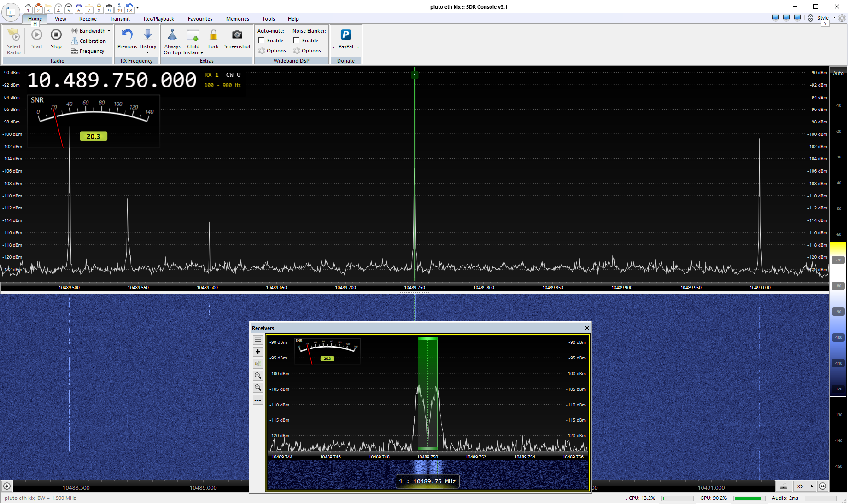
Task: Enable the Noise Blanker checkbox
Action: 297,41
